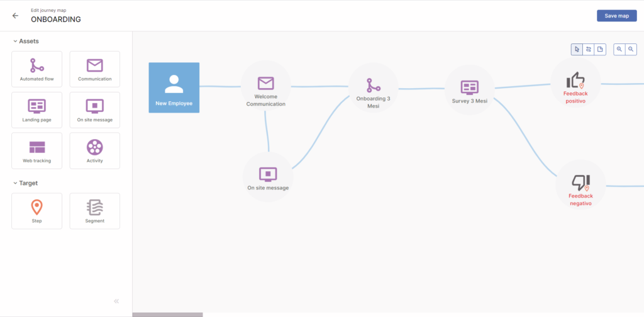
Task: Select the Feedback positivo node
Action: [575, 84]
